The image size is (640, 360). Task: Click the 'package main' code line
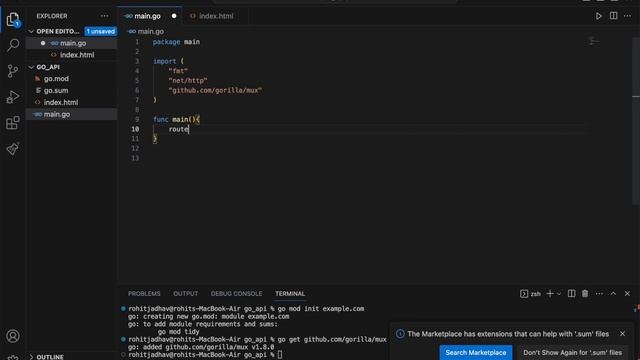pos(176,42)
